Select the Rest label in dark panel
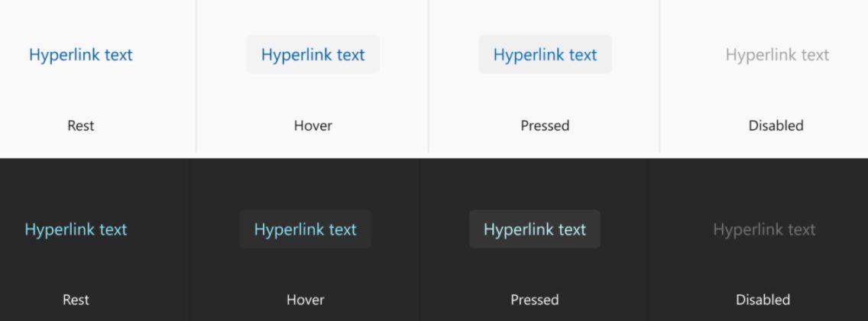The image size is (868, 321). 76,300
